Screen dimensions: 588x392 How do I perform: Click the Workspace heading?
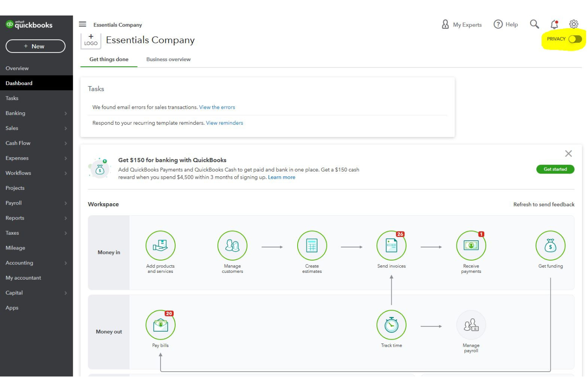pyautogui.click(x=103, y=204)
